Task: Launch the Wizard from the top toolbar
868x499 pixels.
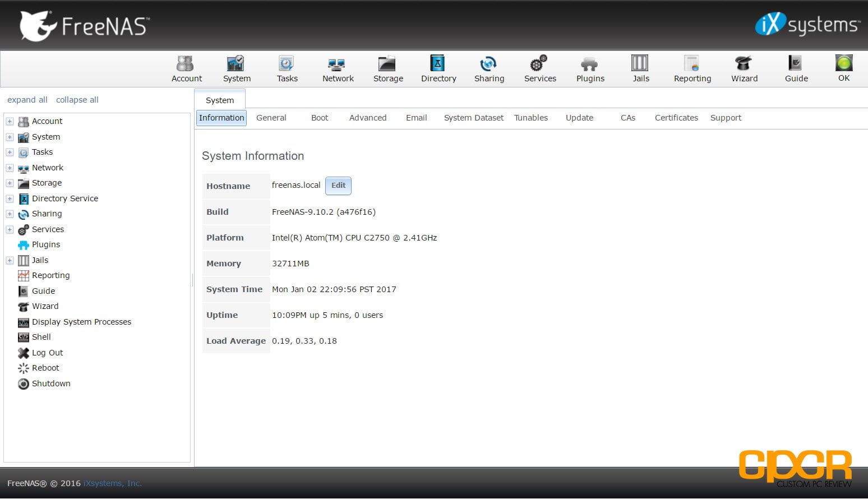Action: coord(744,69)
